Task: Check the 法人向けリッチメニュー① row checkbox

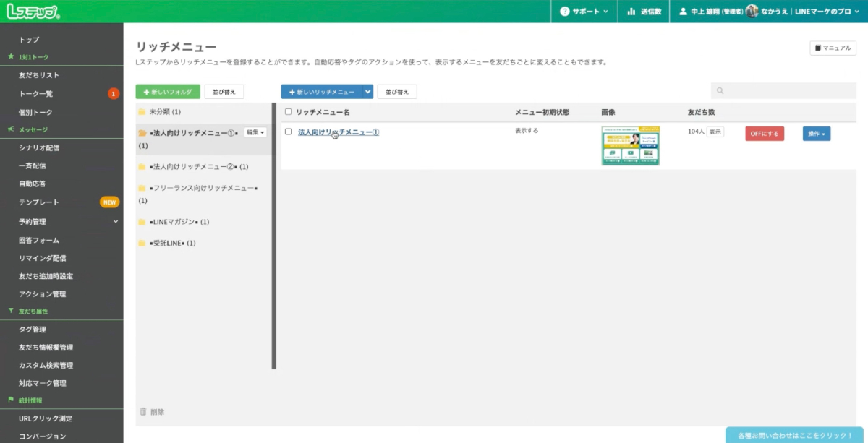Action: (286, 132)
